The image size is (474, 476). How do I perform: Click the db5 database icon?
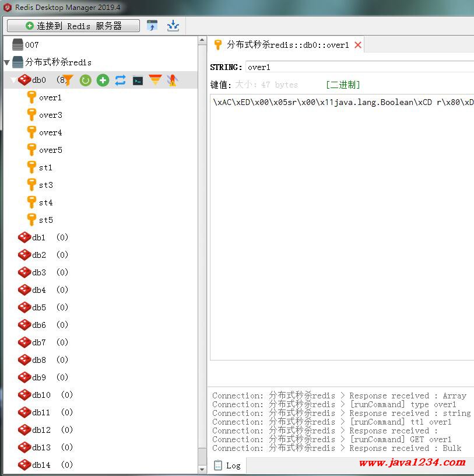(24, 307)
